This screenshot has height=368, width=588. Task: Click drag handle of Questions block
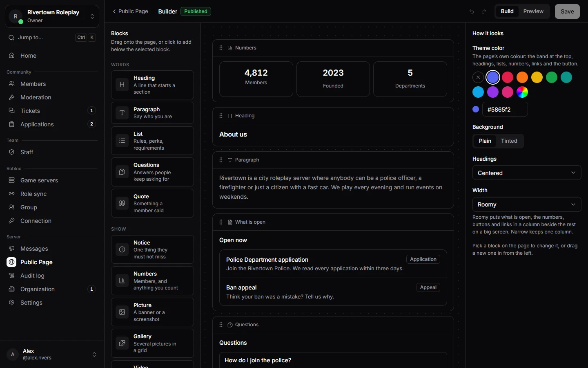[221, 325]
